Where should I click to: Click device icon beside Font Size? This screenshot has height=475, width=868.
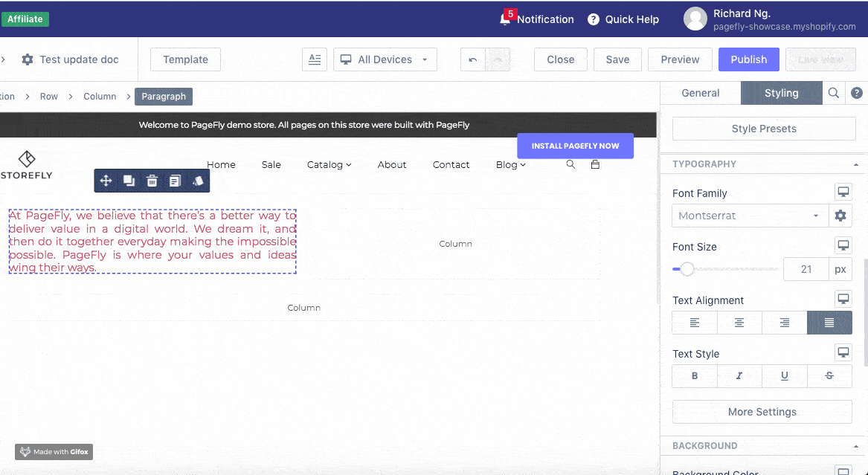(x=843, y=245)
